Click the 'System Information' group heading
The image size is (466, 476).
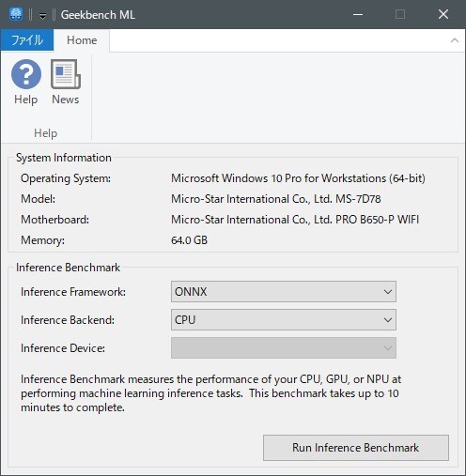pos(64,158)
